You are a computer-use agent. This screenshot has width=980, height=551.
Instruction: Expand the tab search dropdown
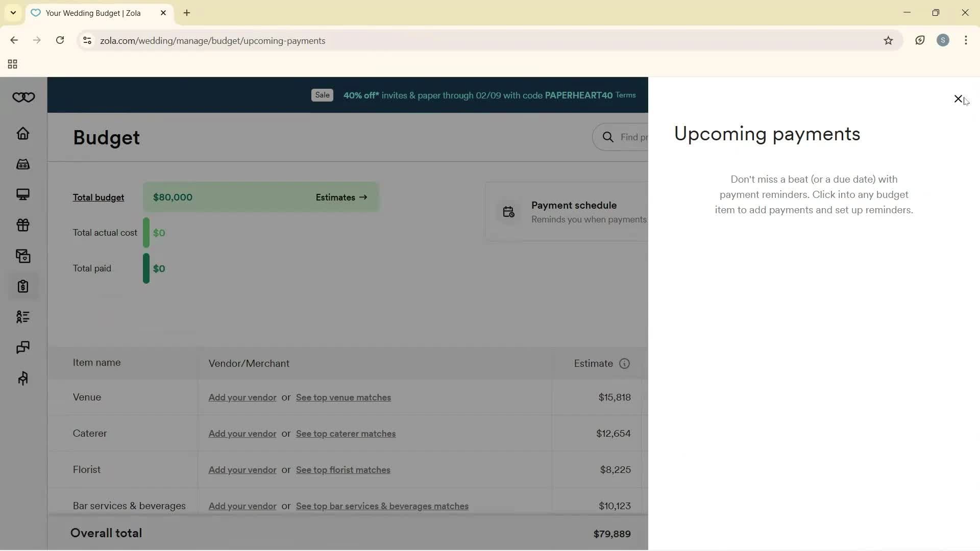(x=13, y=13)
